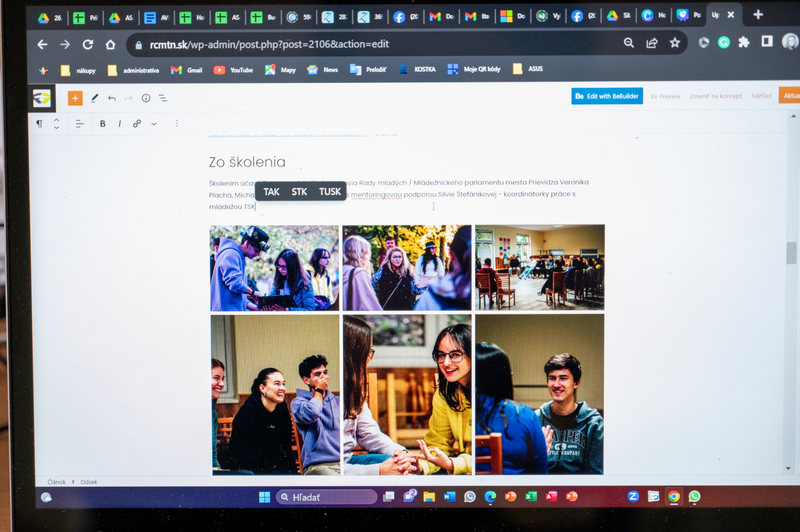The height and width of the screenshot is (532, 800).
Task: Show document details info icon
Action: 146,98
